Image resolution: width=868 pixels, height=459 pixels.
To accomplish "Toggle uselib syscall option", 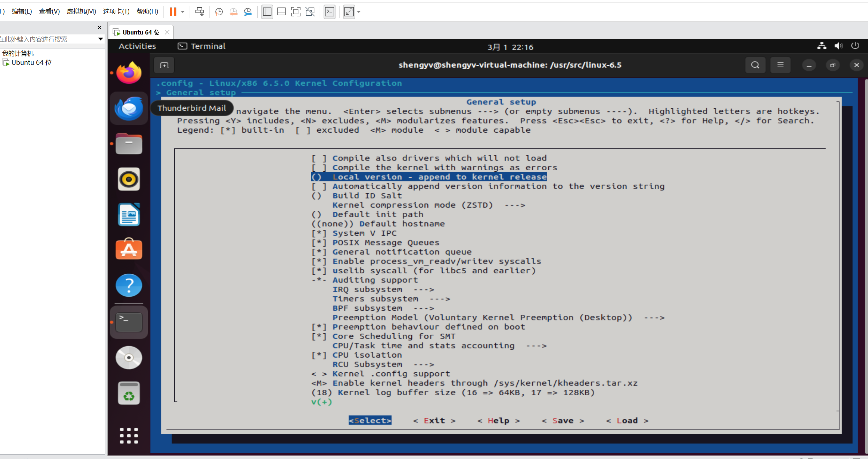I will click(423, 271).
